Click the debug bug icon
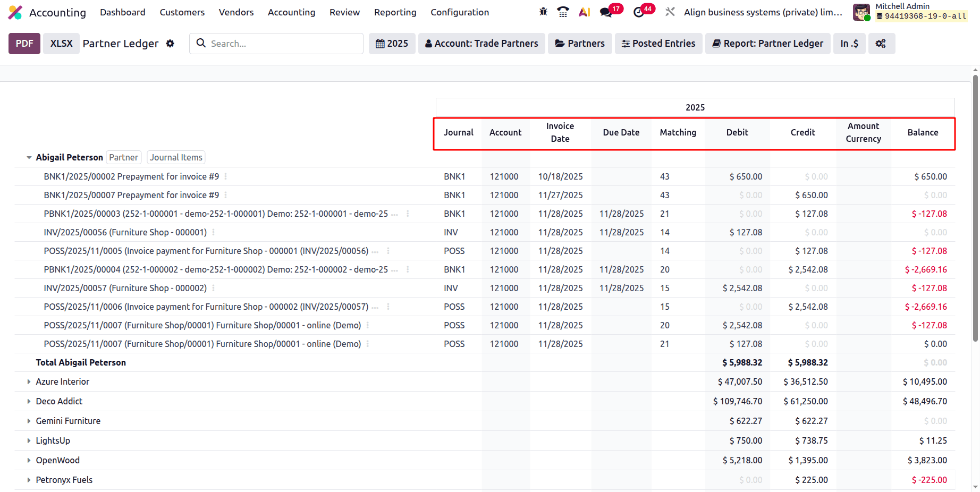Image resolution: width=980 pixels, height=492 pixels. click(x=543, y=12)
